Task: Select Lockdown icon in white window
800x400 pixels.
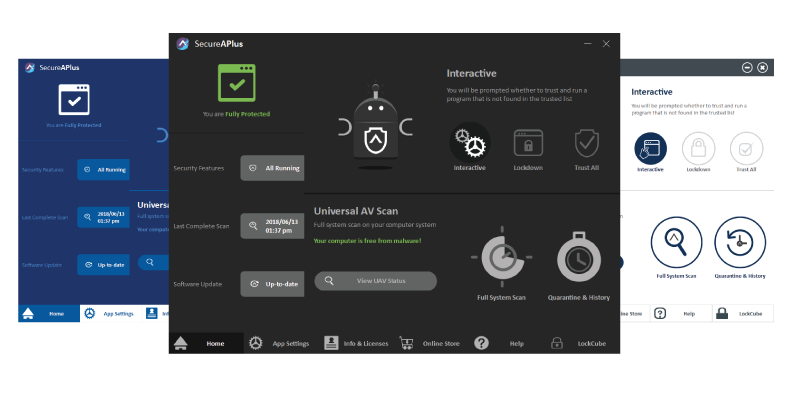Action: [x=698, y=149]
